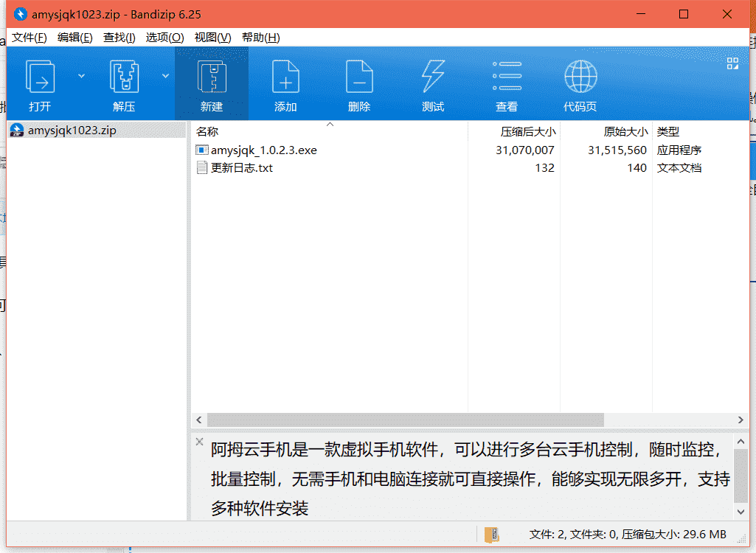Sort by the 类型 column header
This screenshot has height=553, width=756.
pyautogui.click(x=700, y=131)
